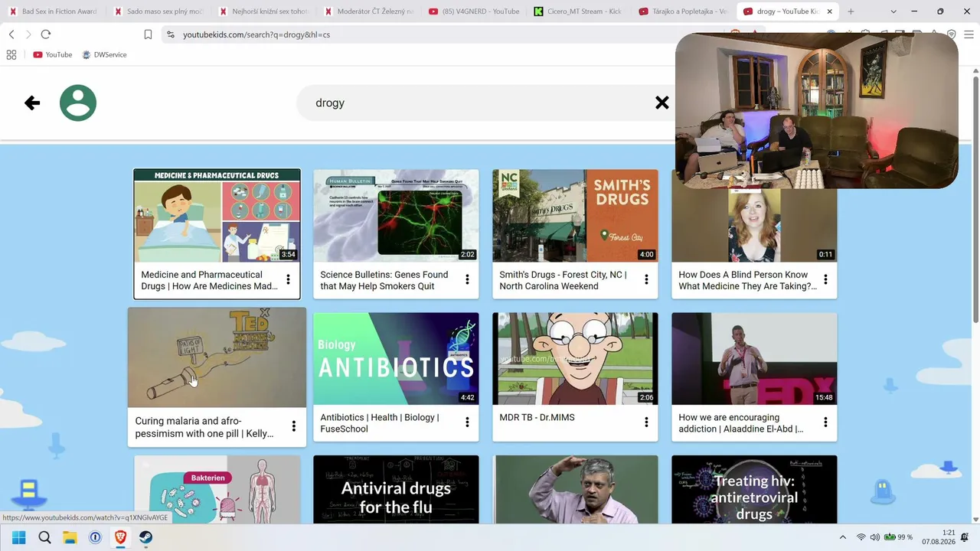
Task: Play the Medicine & Pharmaceutical Drugs thumbnail
Action: (x=217, y=216)
